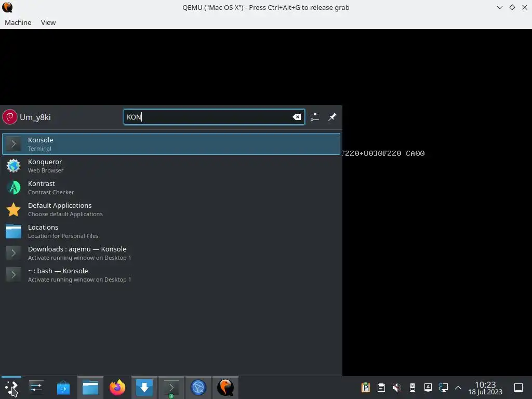Open the Um_y8ki user avatar
532x399 pixels.
[x=10, y=117]
